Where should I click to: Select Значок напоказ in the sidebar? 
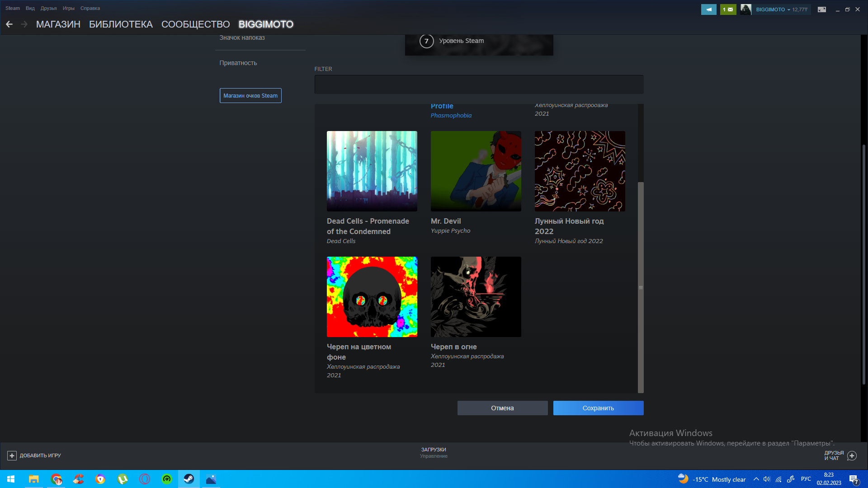(x=242, y=38)
